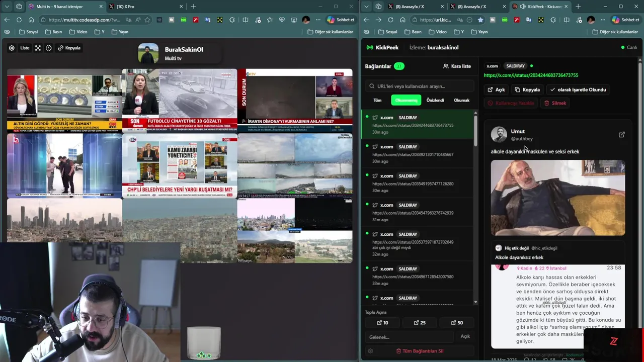Click Sohbet et Copilot button in left browser
Screen dimensions: 644x362
coord(341,20)
